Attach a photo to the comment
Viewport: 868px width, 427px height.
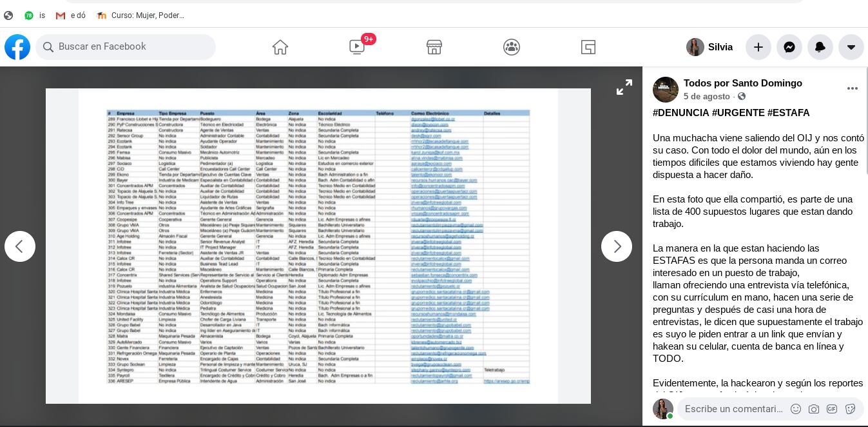(x=814, y=409)
